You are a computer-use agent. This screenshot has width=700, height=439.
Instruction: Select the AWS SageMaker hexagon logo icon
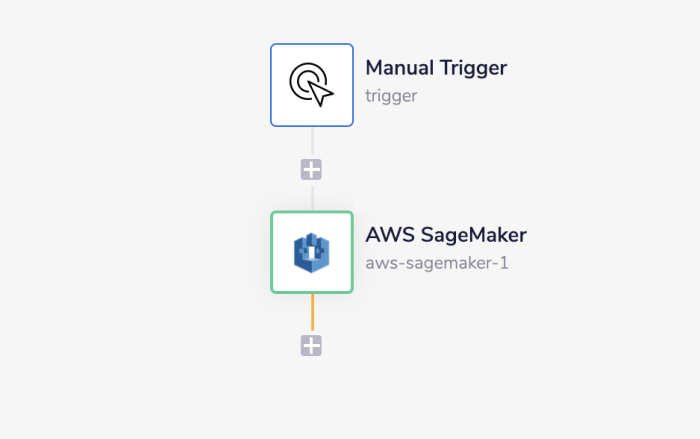click(311, 252)
